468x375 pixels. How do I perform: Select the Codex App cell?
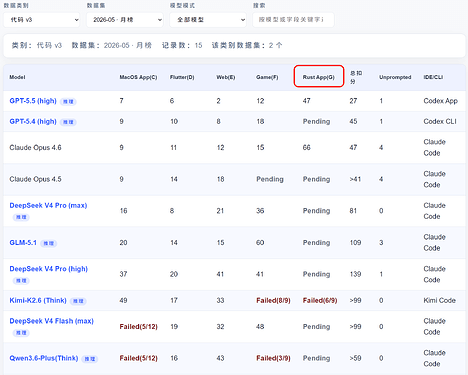441,101
